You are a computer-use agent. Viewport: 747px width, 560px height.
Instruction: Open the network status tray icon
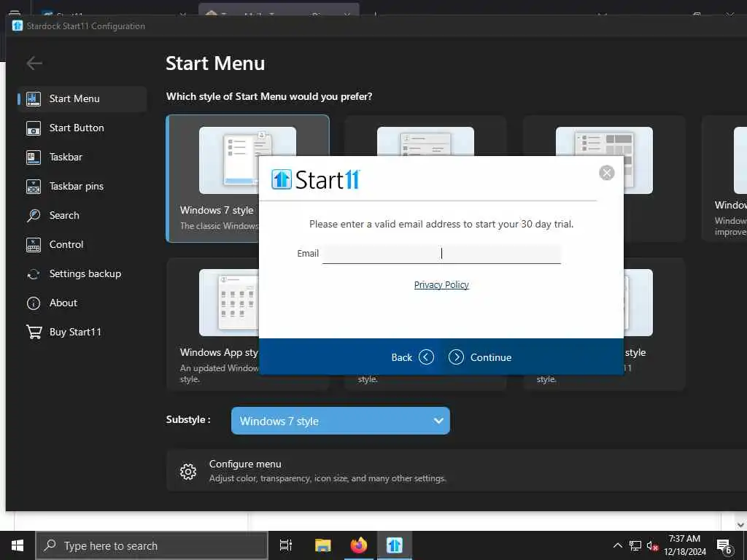(x=635, y=545)
